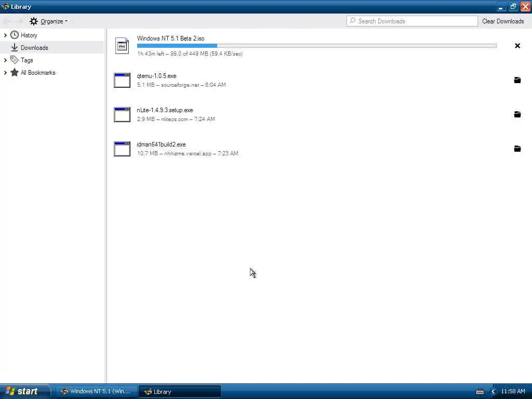Go forward with the forward arrow
532x399 pixels.
[19, 21]
